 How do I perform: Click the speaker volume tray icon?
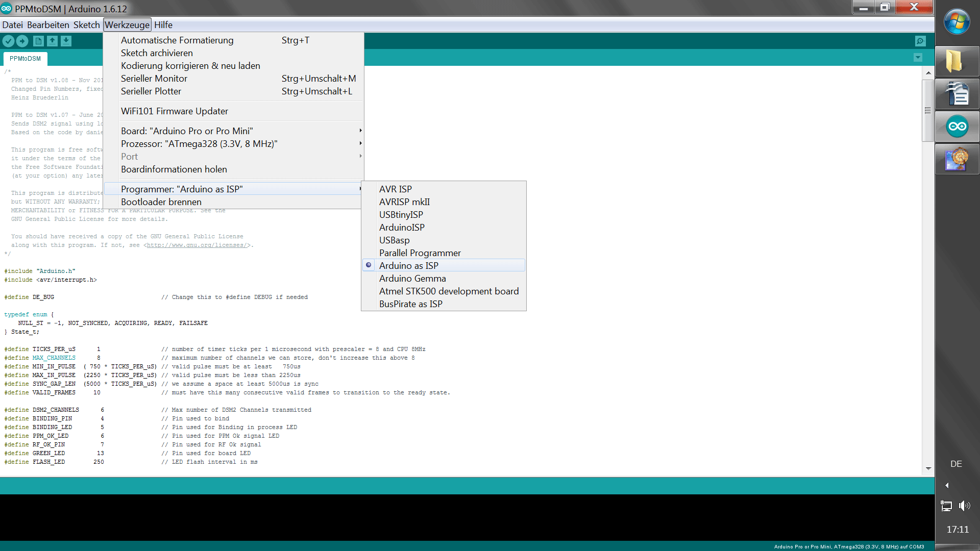pyautogui.click(x=964, y=506)
